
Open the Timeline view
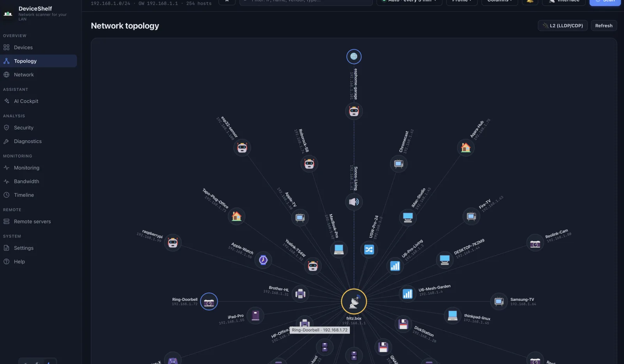38,195
